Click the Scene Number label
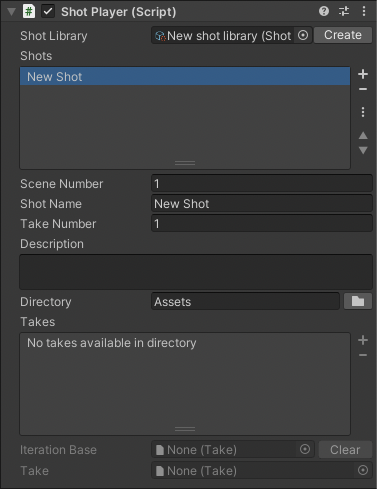 pos(62,184)
